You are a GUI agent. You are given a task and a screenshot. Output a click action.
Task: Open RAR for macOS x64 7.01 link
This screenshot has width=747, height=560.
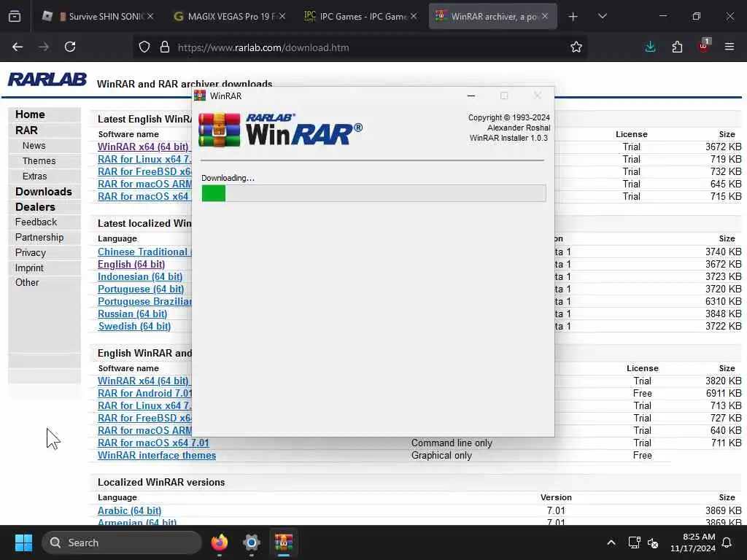pos(153,443)
